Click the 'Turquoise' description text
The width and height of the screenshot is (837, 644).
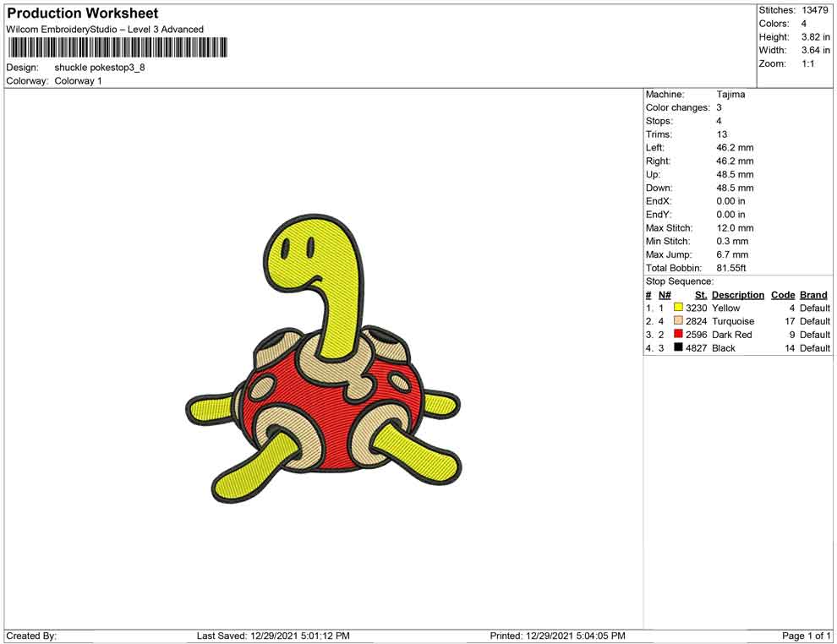pos(733,321)
